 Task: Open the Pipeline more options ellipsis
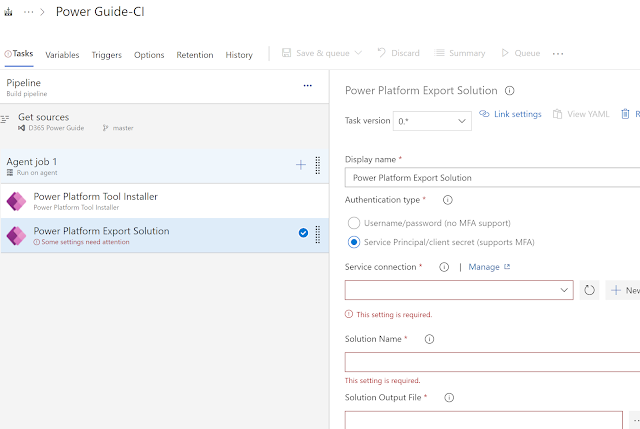click(308, 86)
